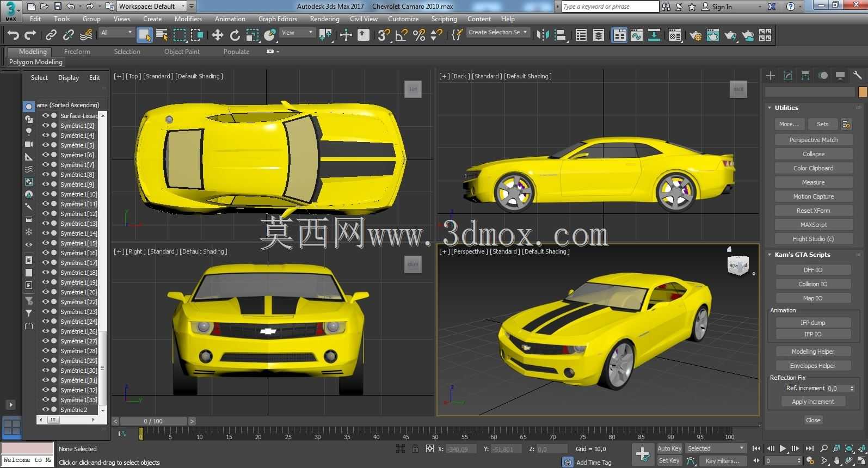Hide the Symétrie2 object eye icon
The width and height of the screenshot is (868, 468).
46,410
